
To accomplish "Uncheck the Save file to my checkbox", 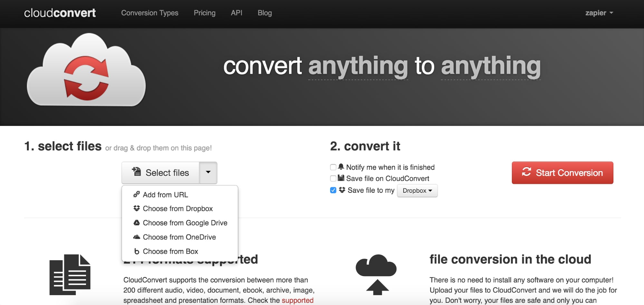I will click(x=333, y=190).
